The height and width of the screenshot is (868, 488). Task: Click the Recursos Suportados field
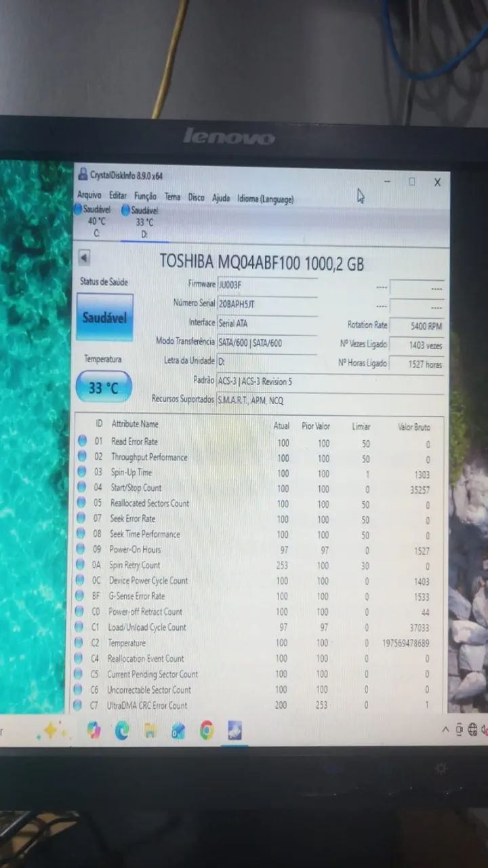(x=330, y=400)
